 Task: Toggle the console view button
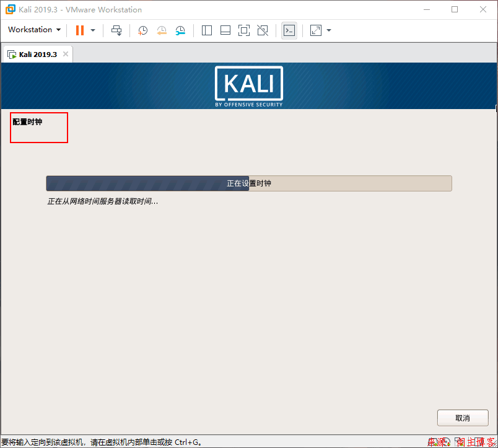click(289, 30)
